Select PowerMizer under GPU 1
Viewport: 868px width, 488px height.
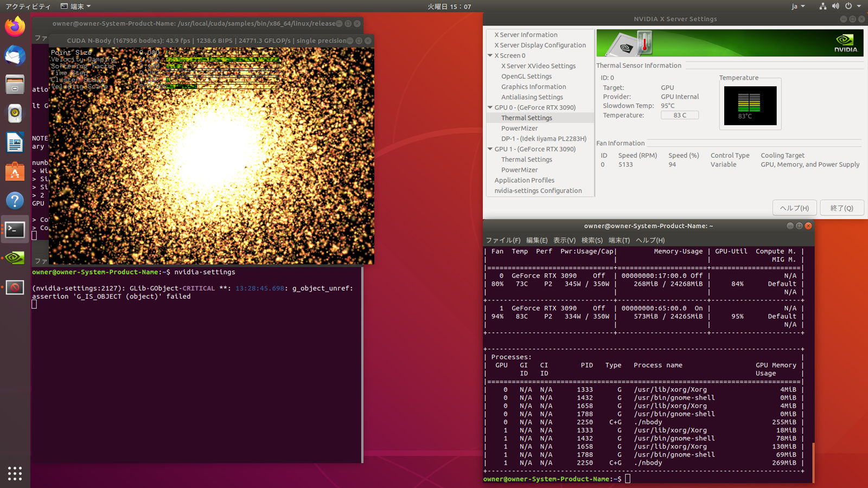coord(519,170)
